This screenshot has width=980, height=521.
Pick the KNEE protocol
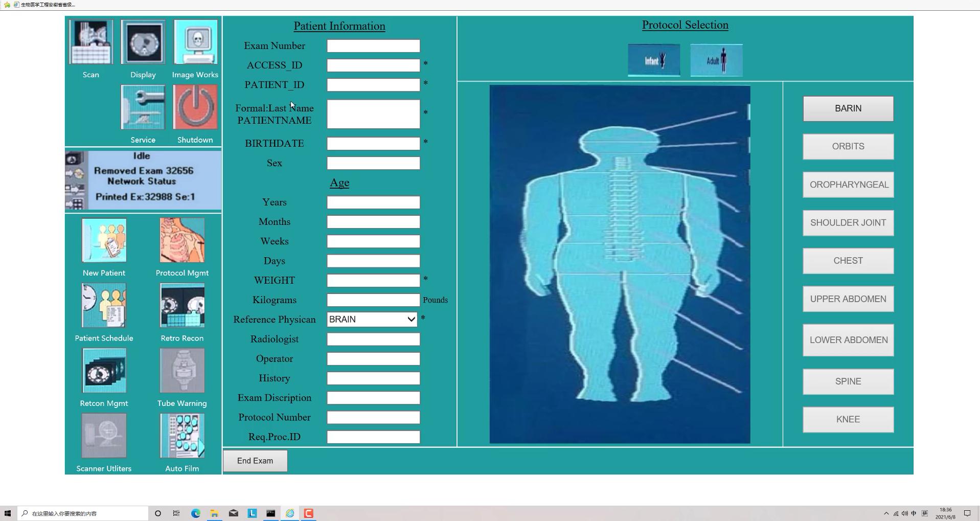[848, 419]
